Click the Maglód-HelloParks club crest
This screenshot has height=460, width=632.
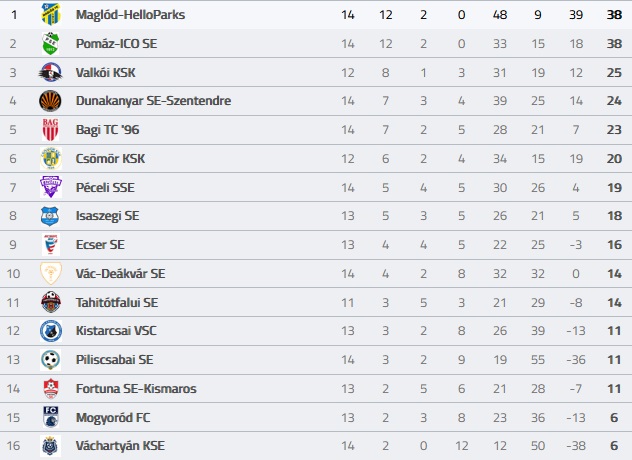(x=51, y=15)
